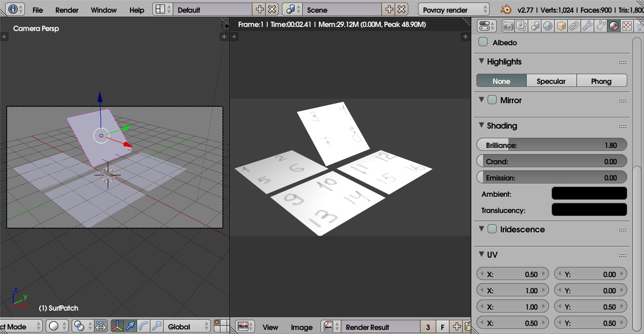Enable the Mirror checkbox
Image resolution: width=644 pixels, height=334 pixels.
(x=492, y=100)
